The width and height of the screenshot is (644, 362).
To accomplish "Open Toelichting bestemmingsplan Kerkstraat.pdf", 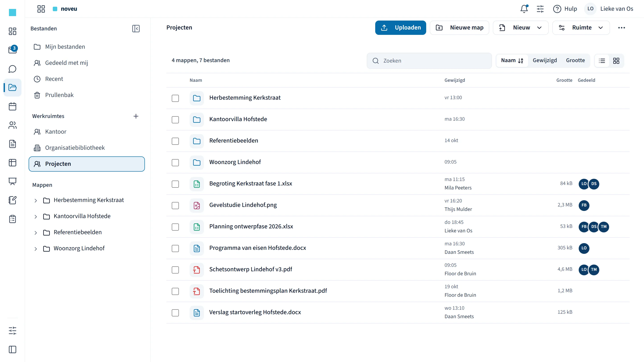I will (268, 291).
